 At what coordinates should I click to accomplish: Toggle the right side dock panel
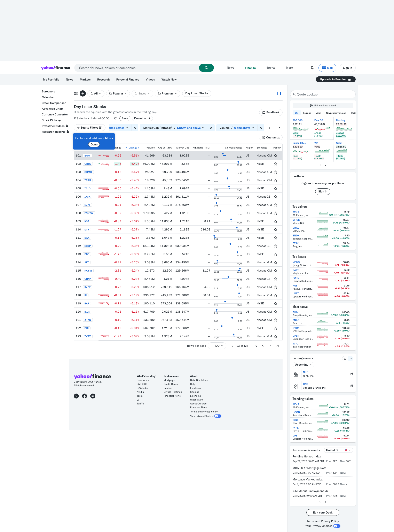point(279,93)
